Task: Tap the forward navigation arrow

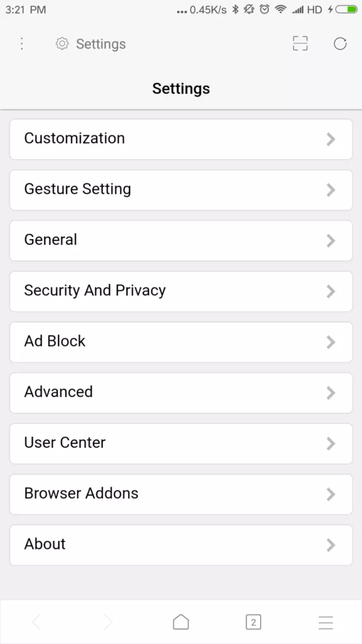Action: 108,622
